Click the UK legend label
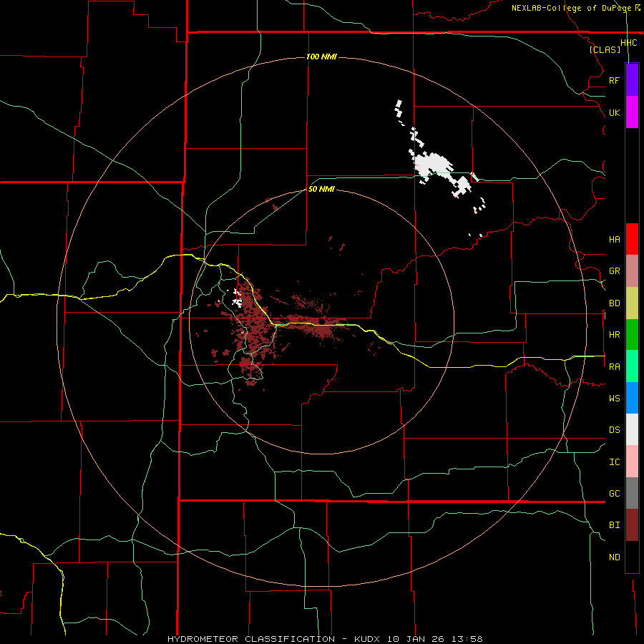The width and height of the screenshot is (644, 644). click(614, 112)
